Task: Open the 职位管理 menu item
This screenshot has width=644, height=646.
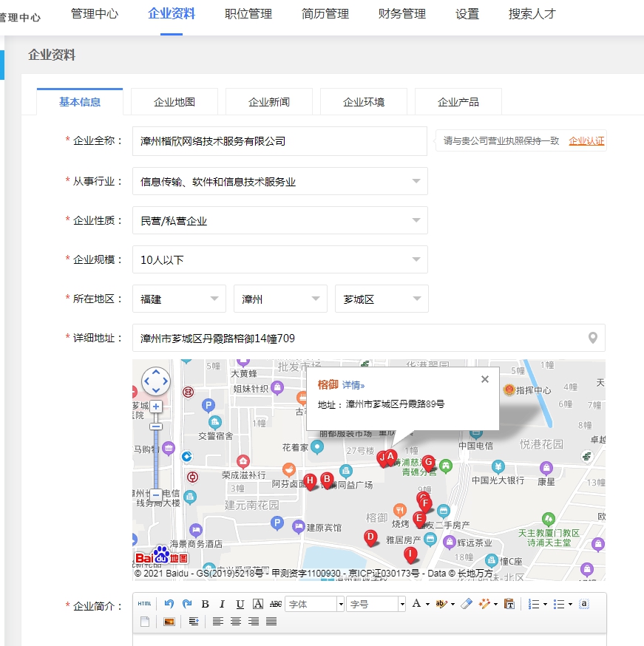Action: click(x=248, y=14)
